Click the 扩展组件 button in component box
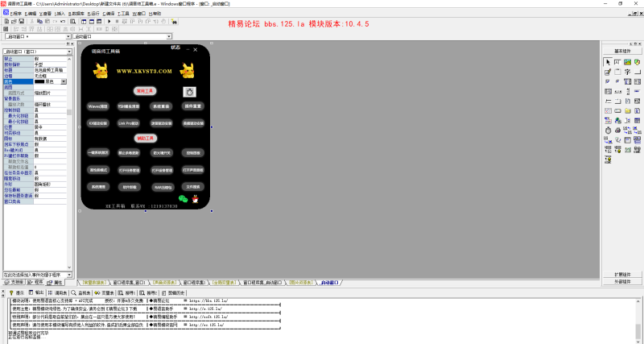The height and width of the screenshot is (344, 644). 622,275
